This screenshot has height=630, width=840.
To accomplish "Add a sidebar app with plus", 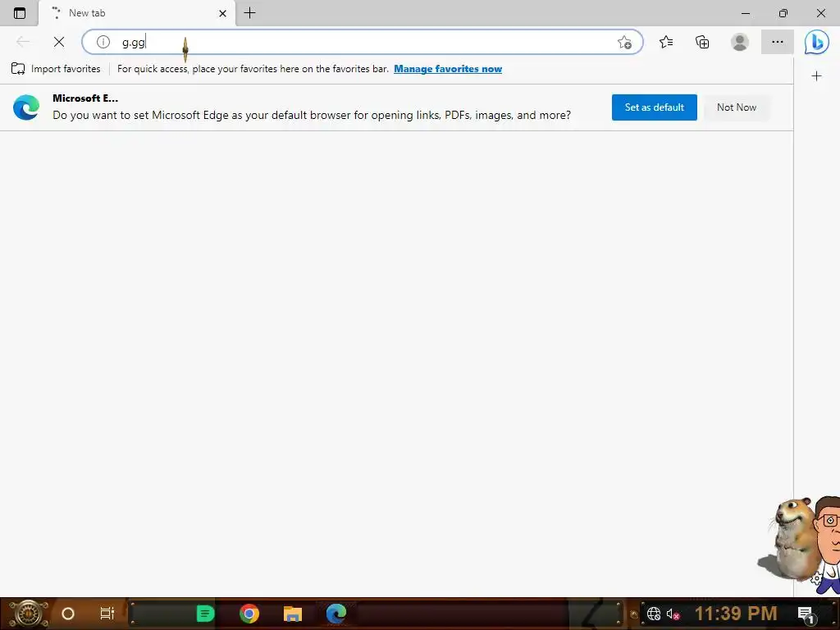I will pyautogui.click(x=816, y=76).
